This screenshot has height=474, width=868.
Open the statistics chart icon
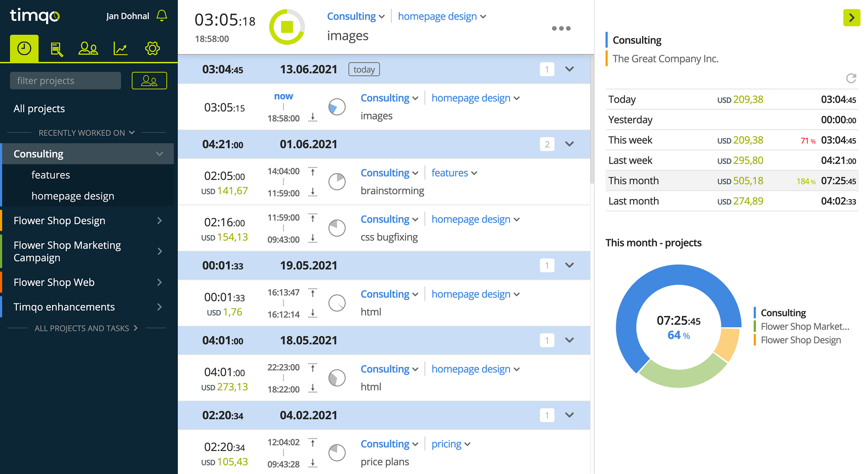tap(120, 49)
